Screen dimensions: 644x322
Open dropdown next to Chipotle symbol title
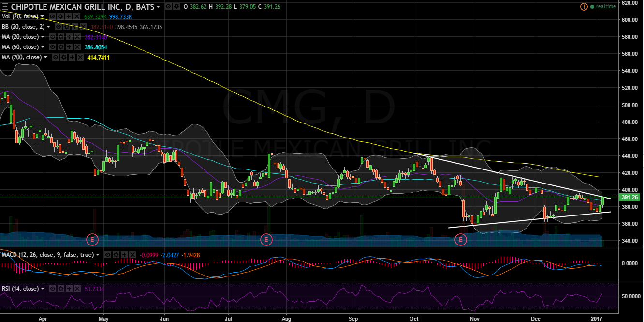159,7
